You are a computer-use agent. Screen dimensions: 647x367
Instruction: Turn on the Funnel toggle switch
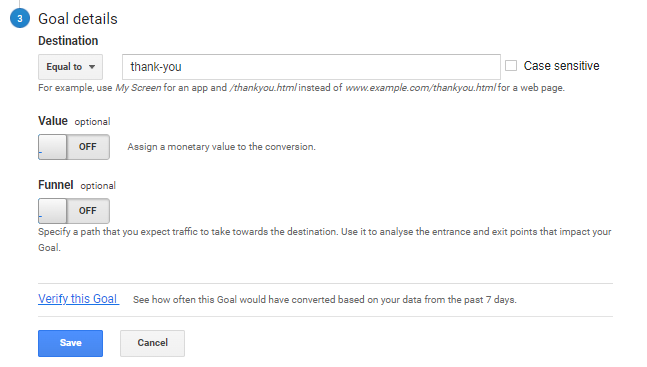[74, 211]
